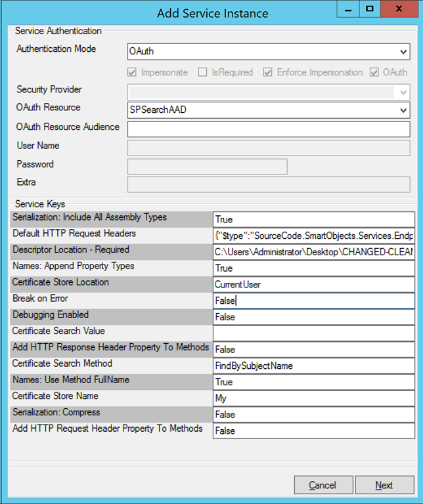
Task: Click the Password field
Action: pos(207,167)
